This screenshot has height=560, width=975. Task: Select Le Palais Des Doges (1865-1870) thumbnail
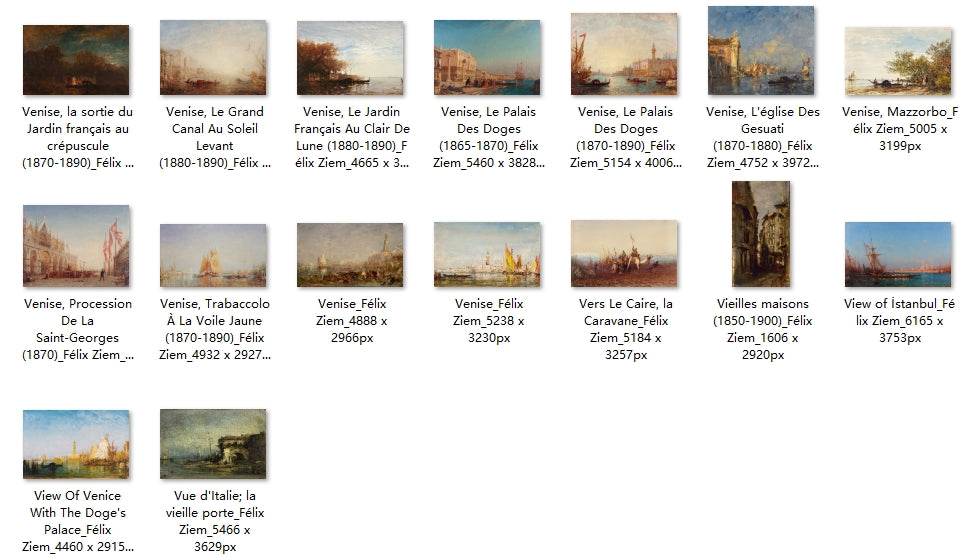tap(487, 58)
